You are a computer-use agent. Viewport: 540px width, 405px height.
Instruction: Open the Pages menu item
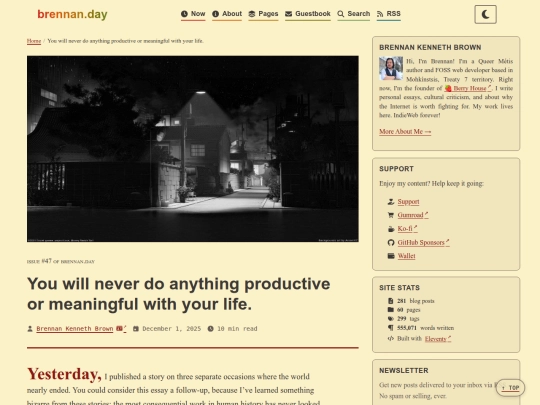263,14
